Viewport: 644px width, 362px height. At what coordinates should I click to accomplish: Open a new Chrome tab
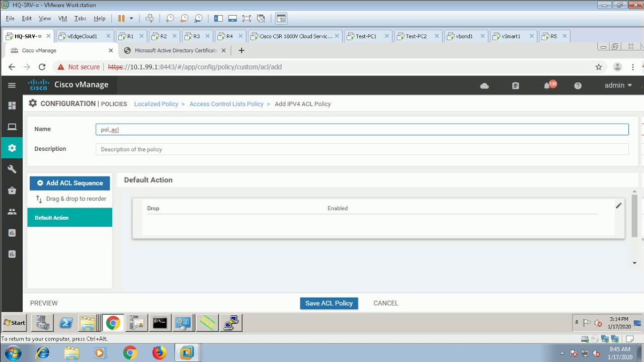pyautogui.click(x=242, y=50)
